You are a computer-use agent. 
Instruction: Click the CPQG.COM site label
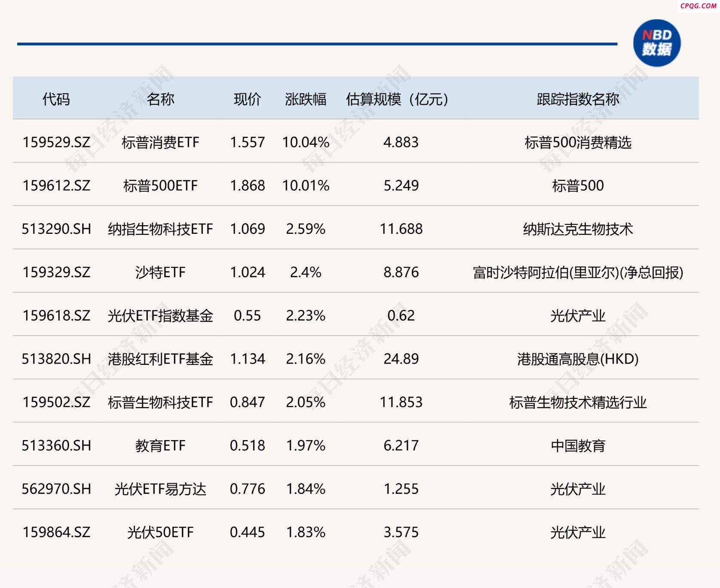[699, 6]
